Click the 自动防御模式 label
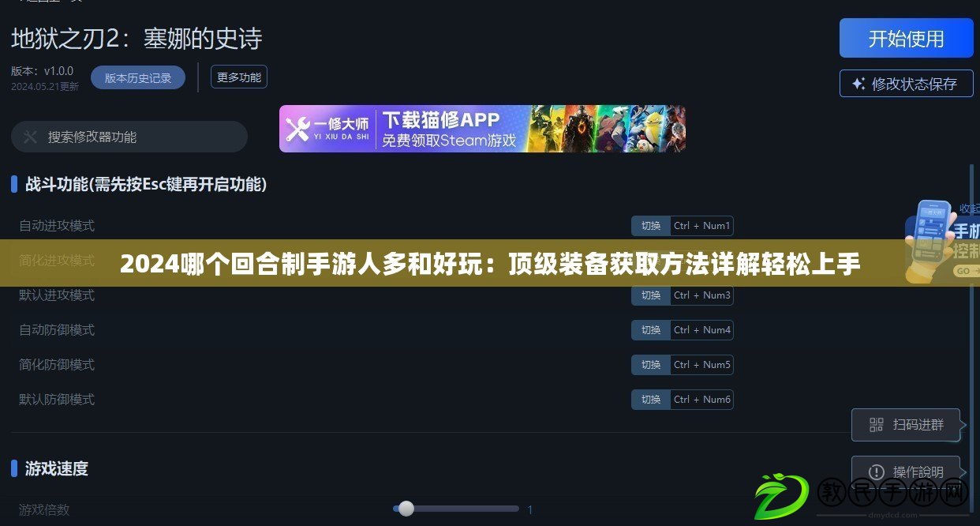This screenshot has width=980, height=526. click(57, 330)
